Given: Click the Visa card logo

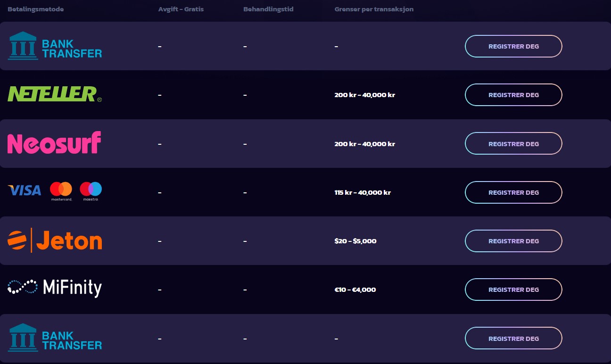Looking at the screenshot, I should tap(25, 190).
